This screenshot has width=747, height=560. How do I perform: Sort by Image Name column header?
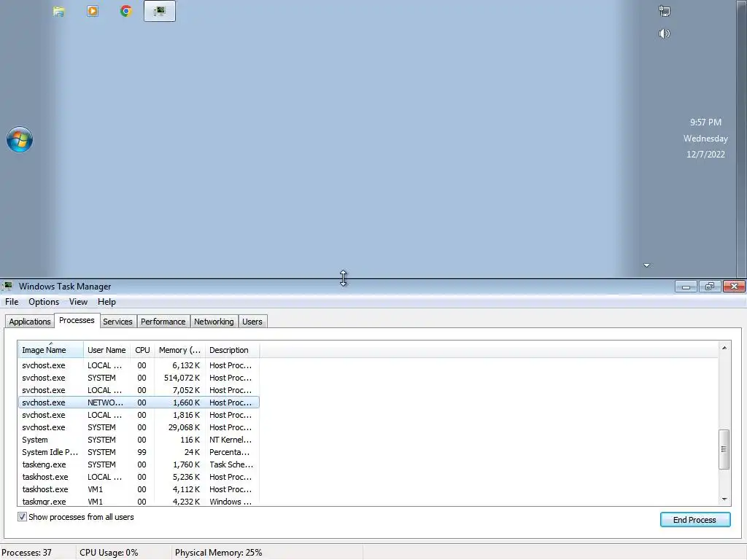point(50,350)
